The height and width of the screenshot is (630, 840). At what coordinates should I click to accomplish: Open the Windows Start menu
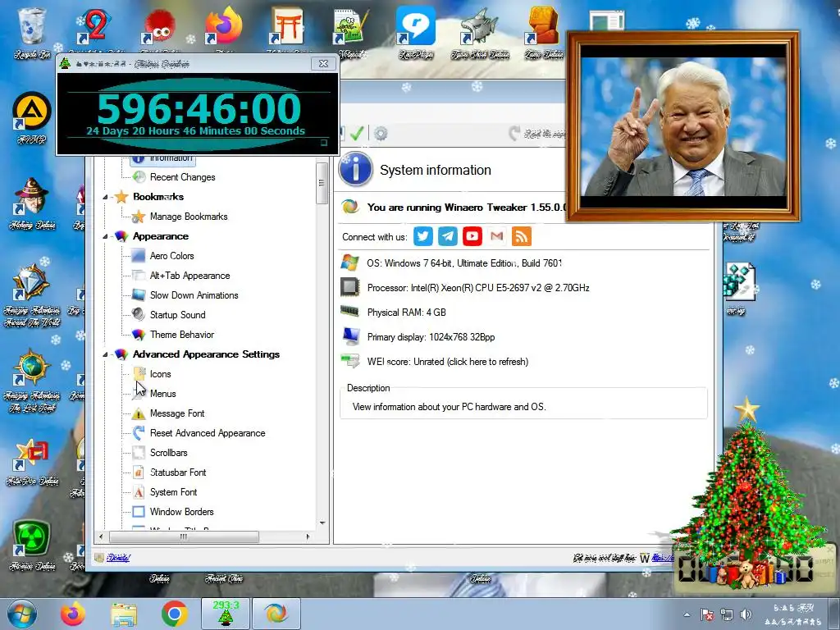22,614
